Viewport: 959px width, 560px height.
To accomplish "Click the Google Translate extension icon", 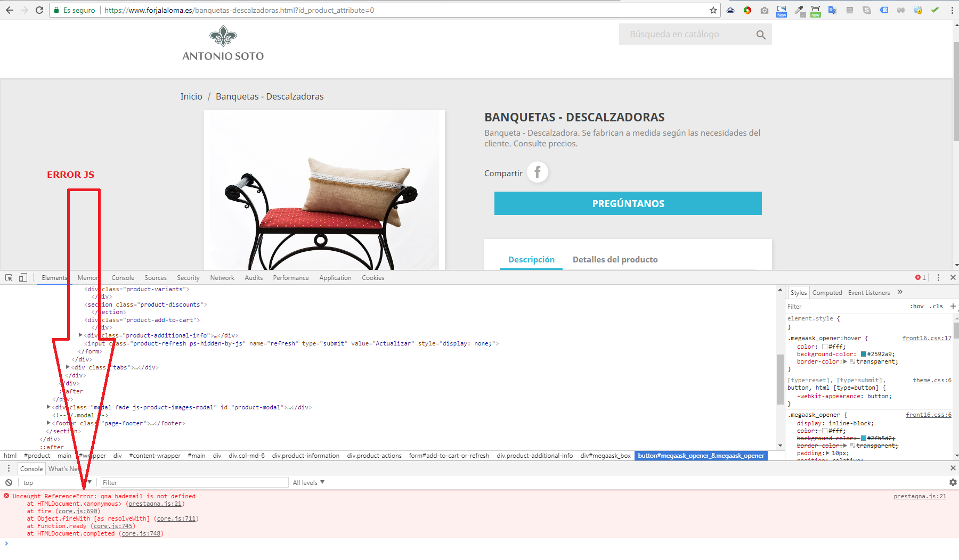I will (x=832, y=10).
